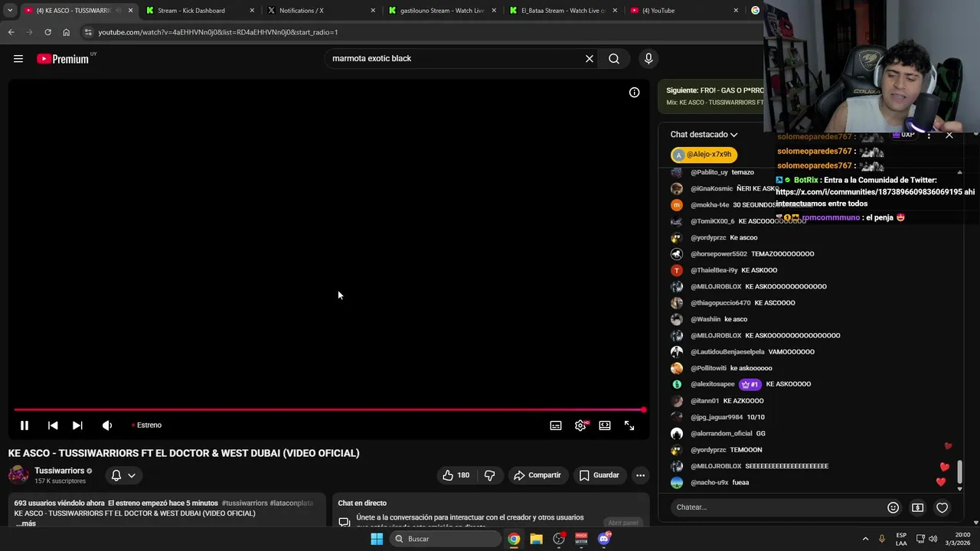Skip to previous video in the mix

point(53,425)
